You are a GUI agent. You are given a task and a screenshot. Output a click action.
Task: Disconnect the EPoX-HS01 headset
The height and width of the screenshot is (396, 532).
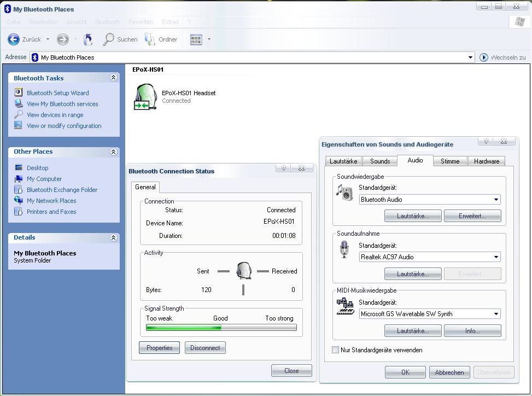[x=205, y=347]
